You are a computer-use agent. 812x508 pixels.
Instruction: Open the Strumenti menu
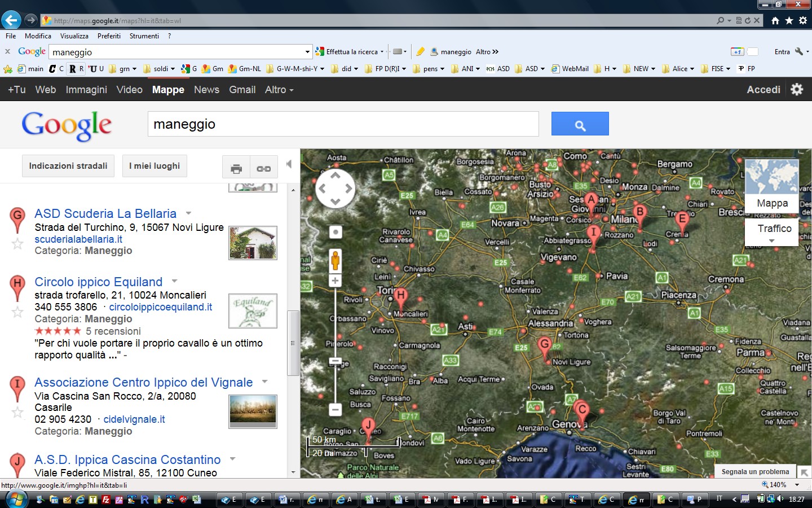(x=144, y=36)
